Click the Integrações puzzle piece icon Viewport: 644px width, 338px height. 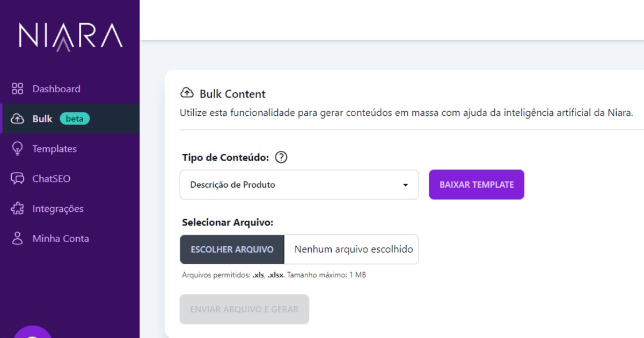(17, 208)
